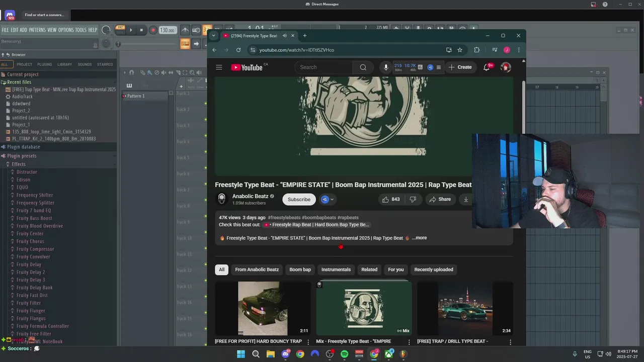Close the Freestyle Type Beat tab
The width and height of the screenshot is (644, 362).
[292, 36]
